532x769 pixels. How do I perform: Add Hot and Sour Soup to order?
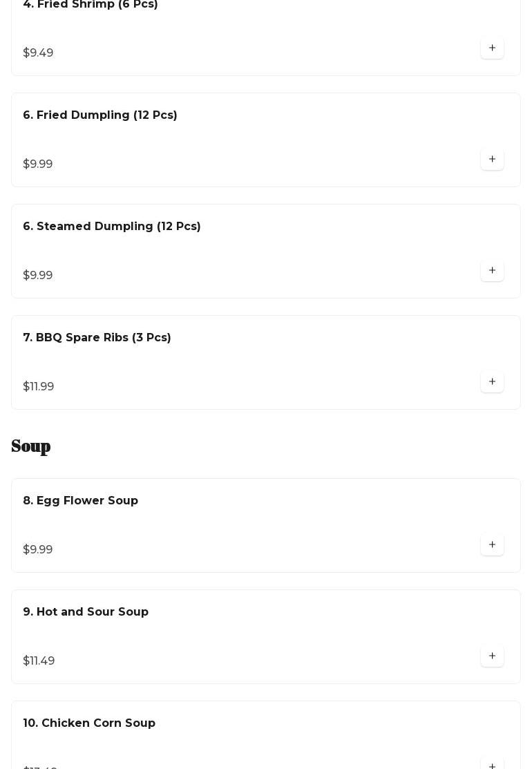click(492, 656)
